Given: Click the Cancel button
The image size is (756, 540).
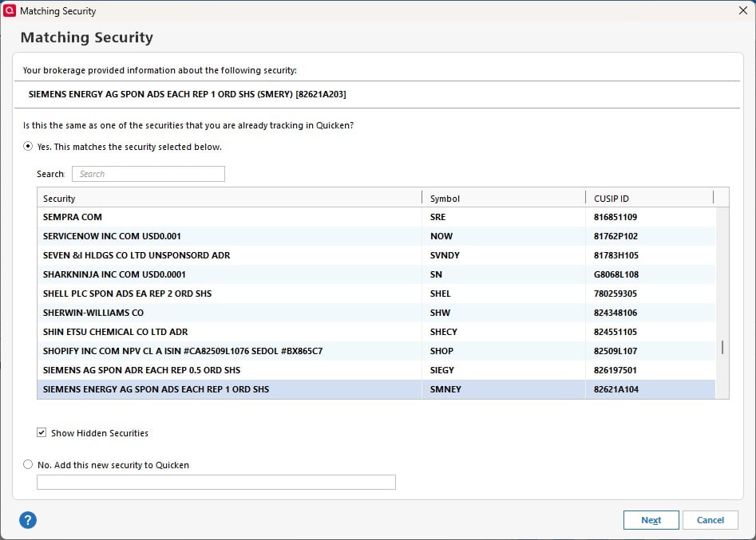Looking at the screenshot, I should point(710,520).
